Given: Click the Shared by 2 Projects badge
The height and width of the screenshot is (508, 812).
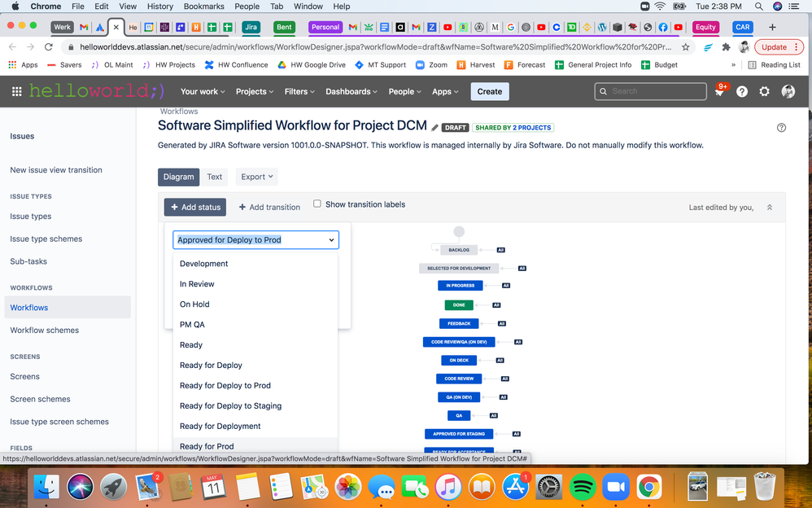Looking at the screenshot, I should coord(513,128).
